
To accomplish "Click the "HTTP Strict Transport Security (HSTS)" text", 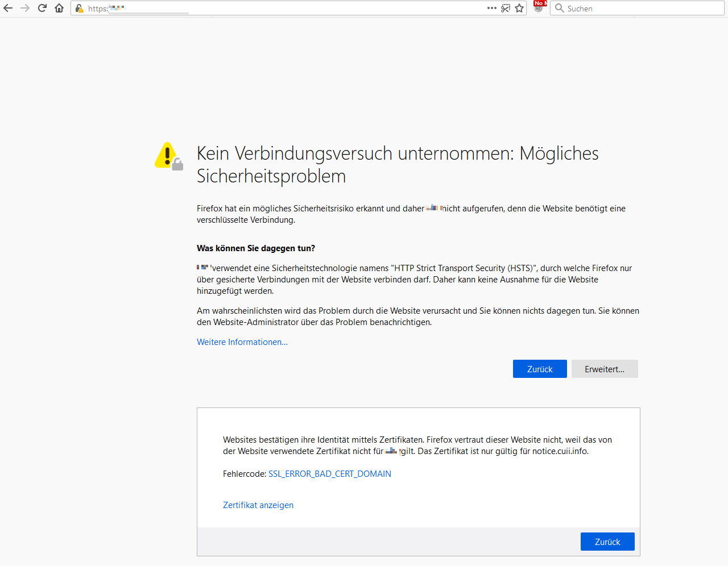I will click(x=463, y=268).
